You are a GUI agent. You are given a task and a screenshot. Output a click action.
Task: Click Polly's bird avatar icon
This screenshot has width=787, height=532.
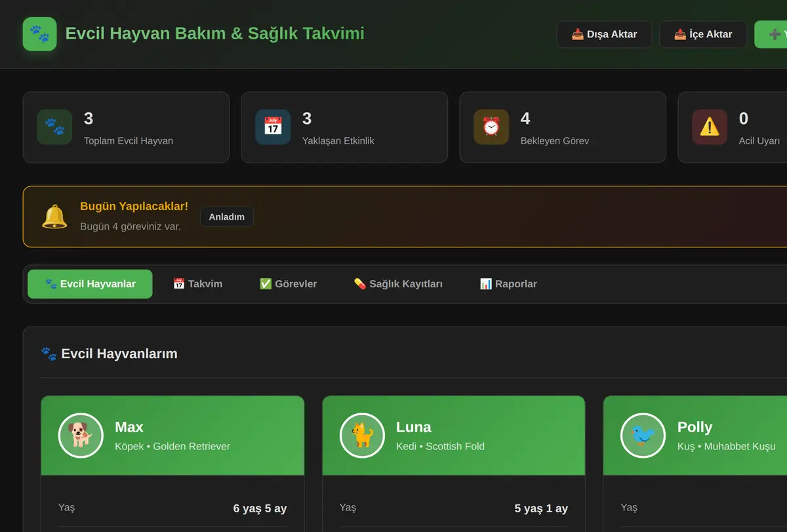pyautogui.click(x=643, y=435)
